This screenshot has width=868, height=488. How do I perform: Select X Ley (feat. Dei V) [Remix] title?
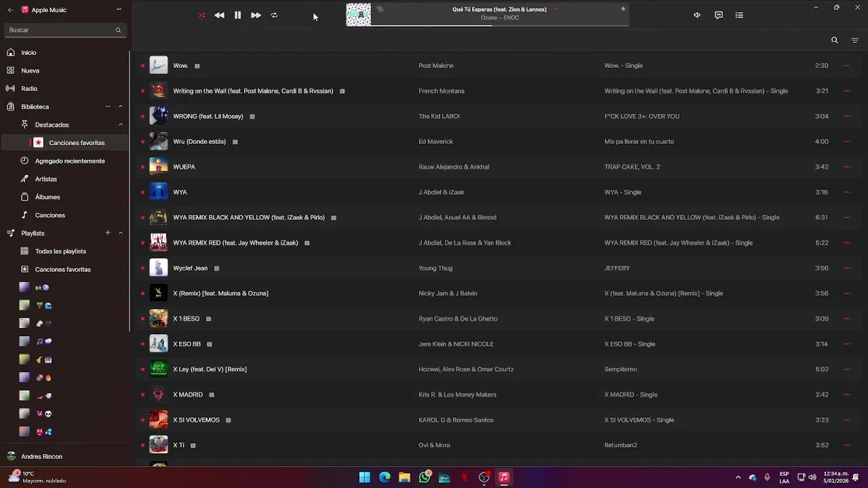[210, 369]
